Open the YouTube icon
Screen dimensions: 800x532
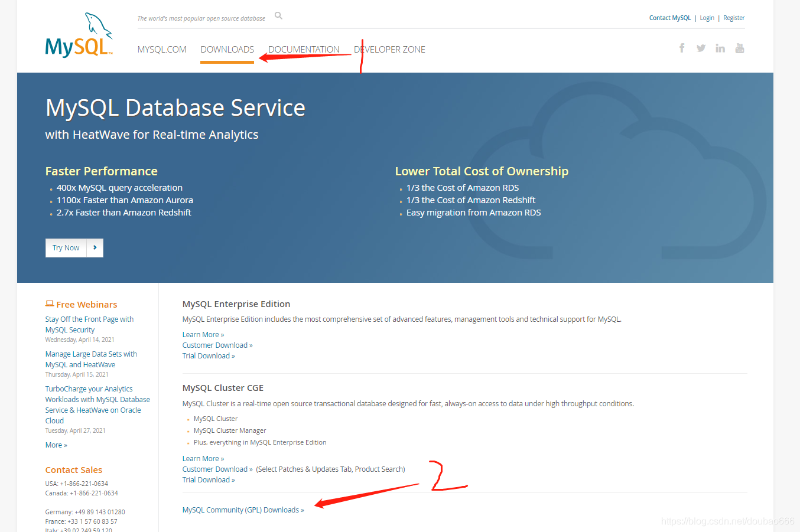(x=740, y=48)
